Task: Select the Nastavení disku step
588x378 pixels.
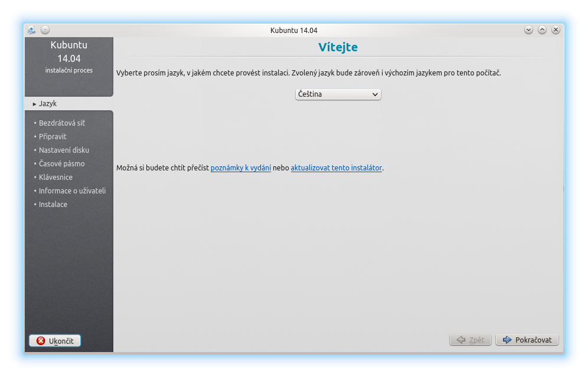Action: tap(64, 150)
